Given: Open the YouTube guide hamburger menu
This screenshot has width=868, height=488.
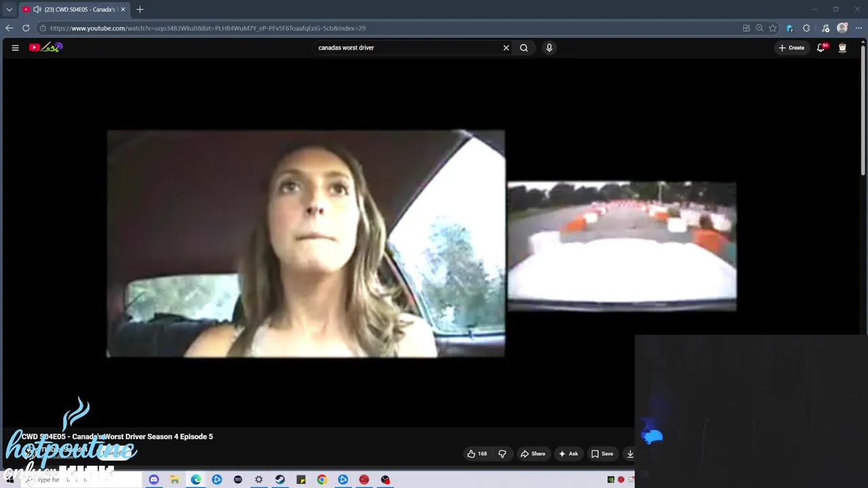Looking at the screenshot, I should pos(15,47).
